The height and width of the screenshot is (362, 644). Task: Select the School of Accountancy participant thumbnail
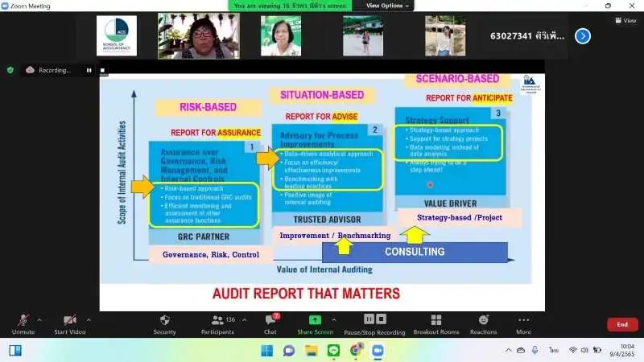[x=116, y=36]
